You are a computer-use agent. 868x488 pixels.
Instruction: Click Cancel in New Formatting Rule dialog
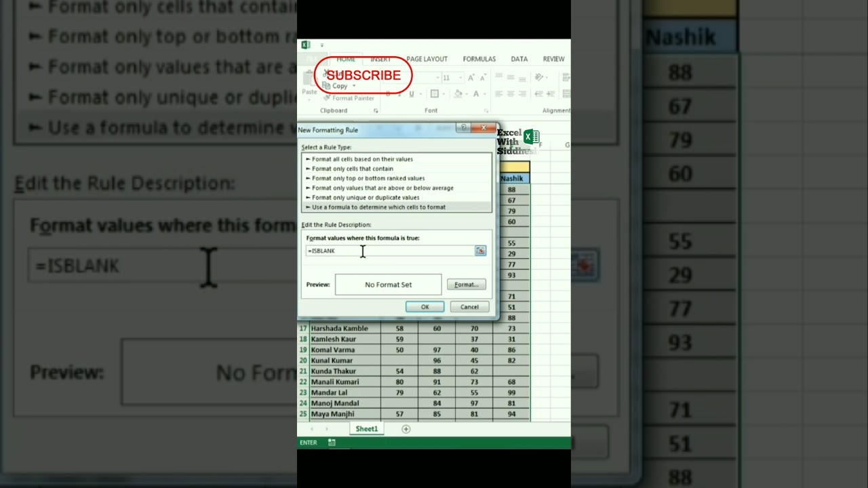pos(469,307)
